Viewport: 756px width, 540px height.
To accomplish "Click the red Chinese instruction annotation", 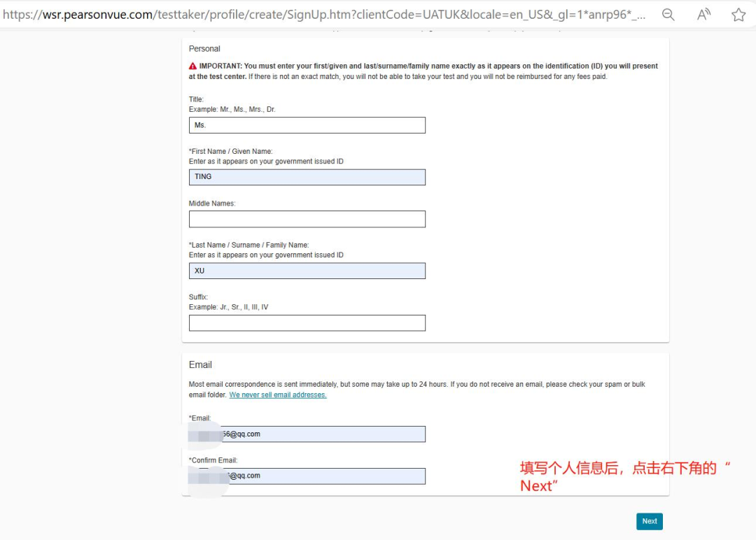I will coord(625,477).
